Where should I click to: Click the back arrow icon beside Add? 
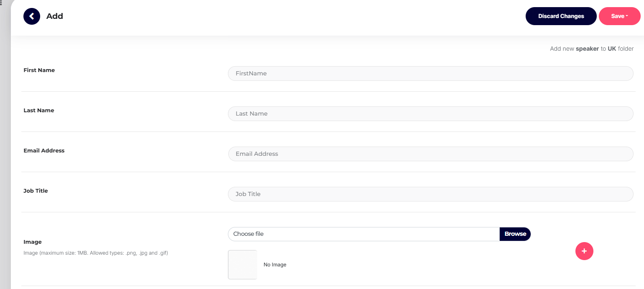(32, 16)
